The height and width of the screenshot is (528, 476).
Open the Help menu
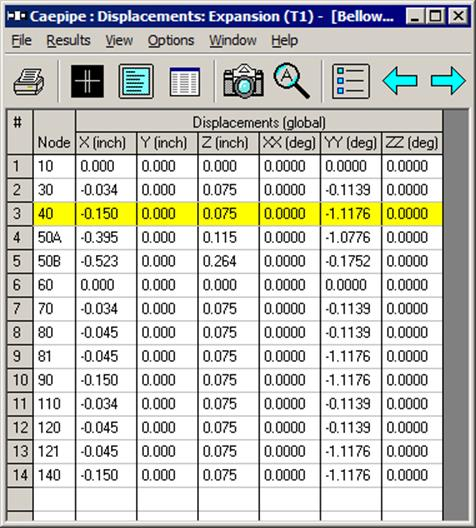(x=284, y=40)
